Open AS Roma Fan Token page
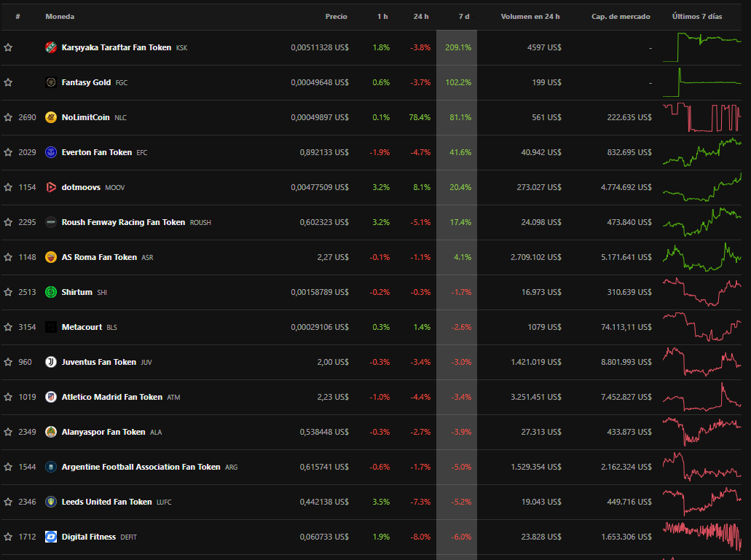 tap(99, 257)
